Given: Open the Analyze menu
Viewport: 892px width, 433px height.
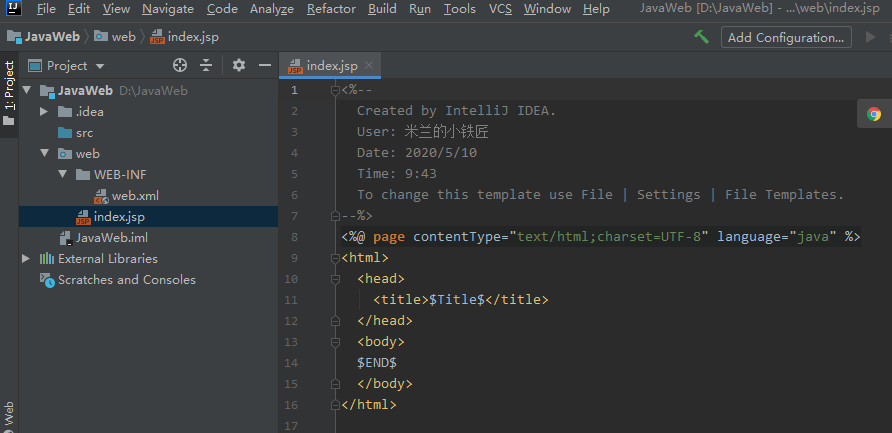Looking at the screenshot, I should point(272,9).
